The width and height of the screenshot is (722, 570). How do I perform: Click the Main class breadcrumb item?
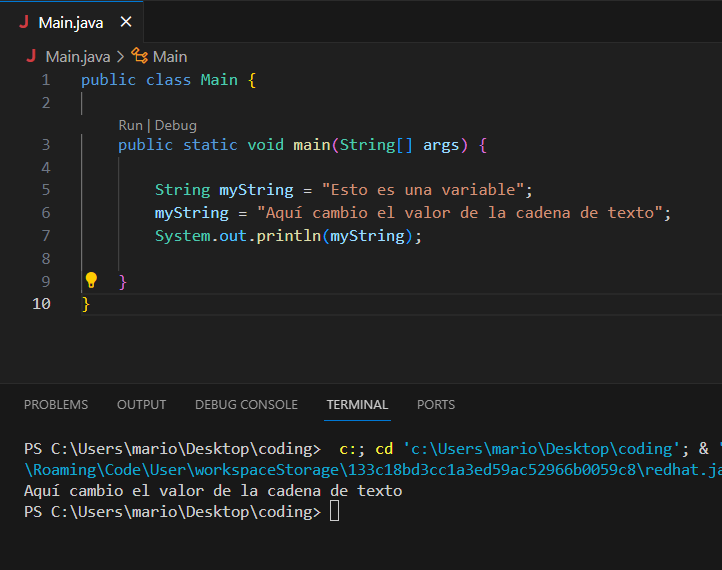coord(170,57)
